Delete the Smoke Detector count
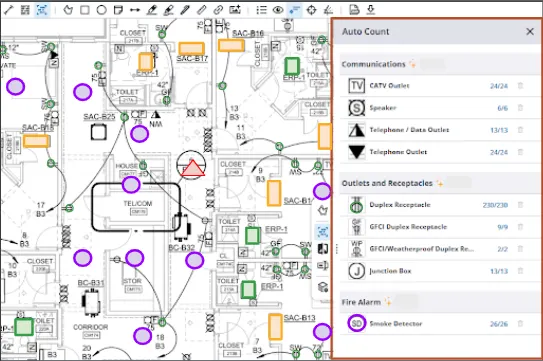 coord(520,324)
